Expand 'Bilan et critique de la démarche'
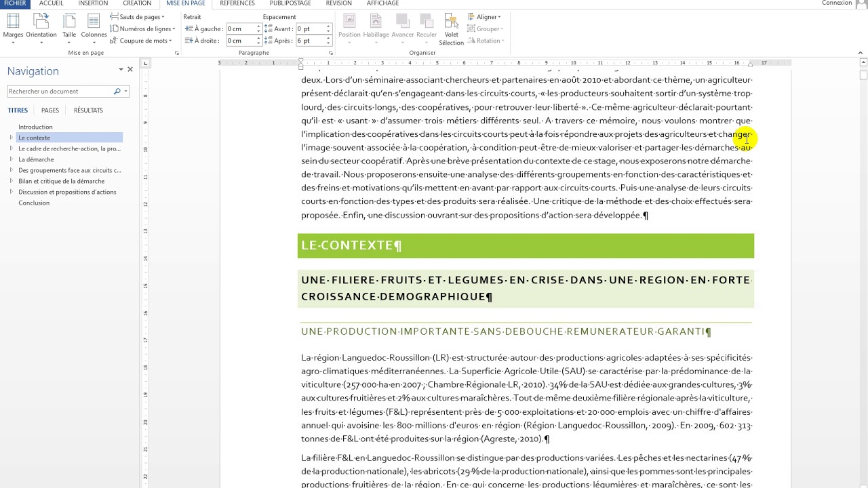 tap(11, 181)
